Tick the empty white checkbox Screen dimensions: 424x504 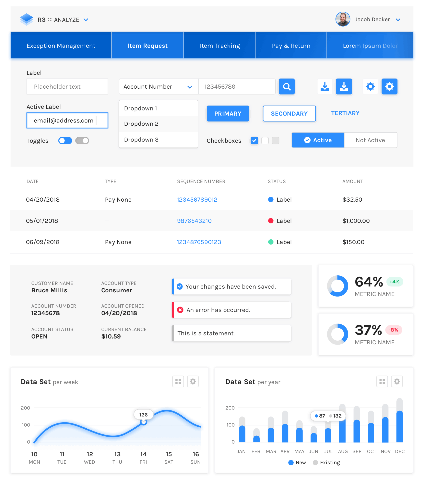point(265,141)
